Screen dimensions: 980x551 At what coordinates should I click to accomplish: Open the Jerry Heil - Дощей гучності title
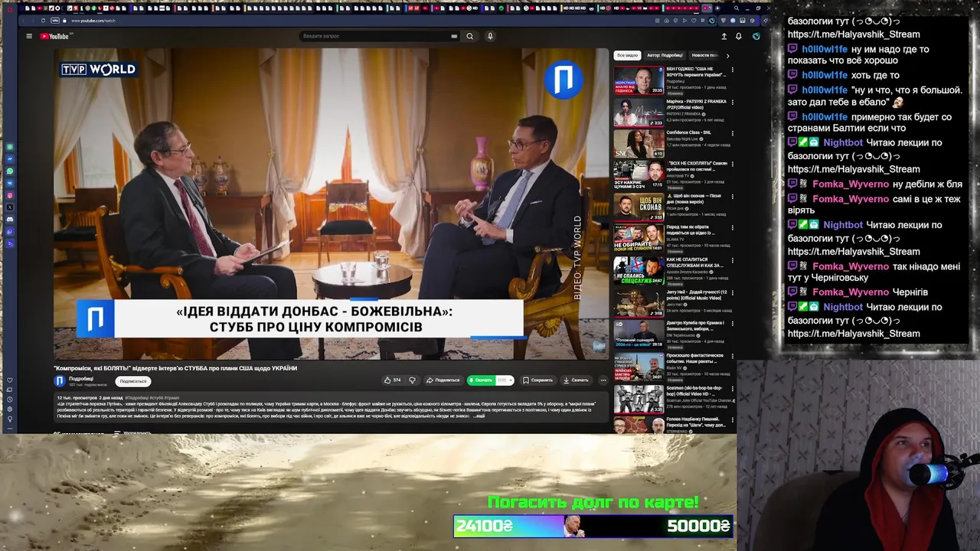696,295
